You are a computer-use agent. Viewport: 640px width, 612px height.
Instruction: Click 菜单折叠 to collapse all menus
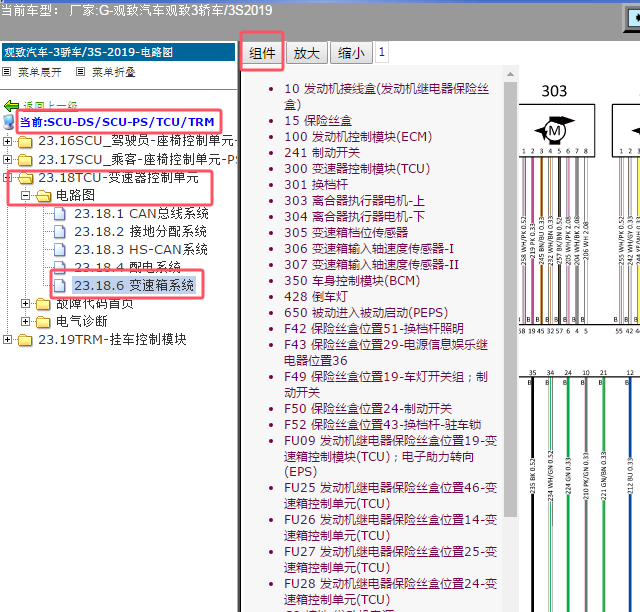click(x=113, y=73)
